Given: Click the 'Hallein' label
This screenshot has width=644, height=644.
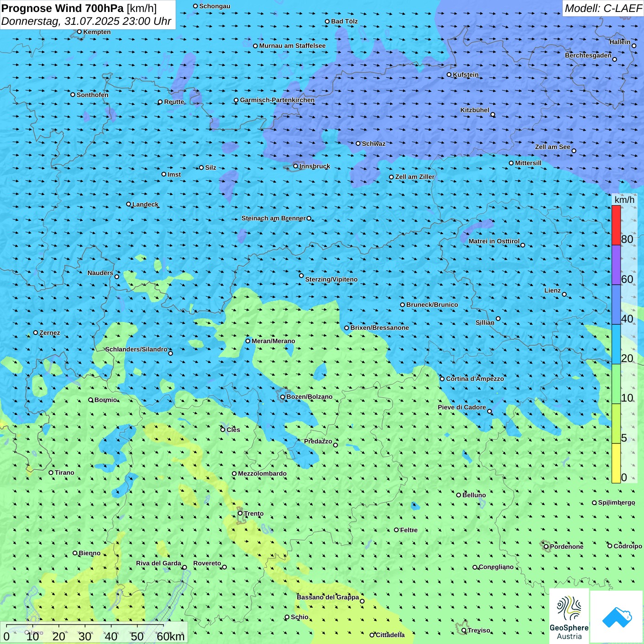Looking at the screenshot, I should click(x=620, y=42).
